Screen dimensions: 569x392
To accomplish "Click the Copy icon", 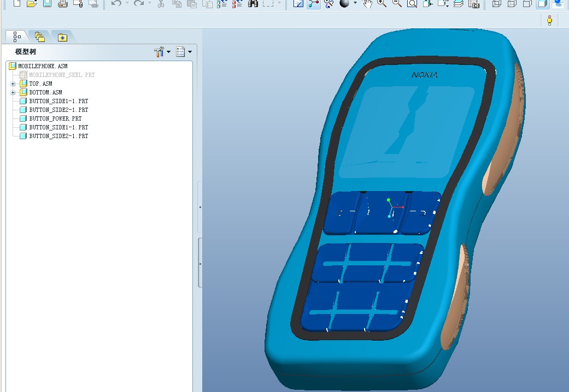I will pos(177,4).
